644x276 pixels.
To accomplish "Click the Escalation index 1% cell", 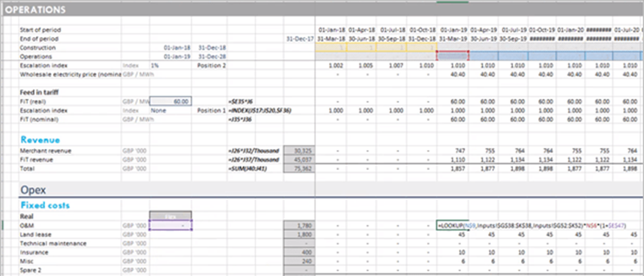I will [x=155, y=66].
